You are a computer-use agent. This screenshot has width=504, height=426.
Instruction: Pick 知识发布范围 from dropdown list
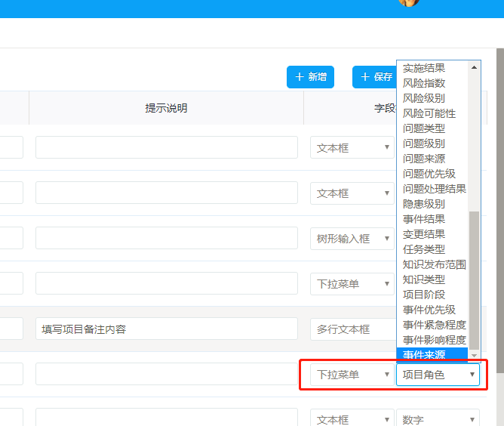tap(434, 264)
